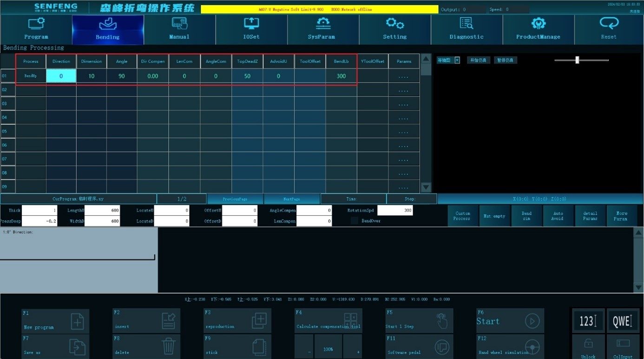
Task: Click F12 Hand wheel simulation
Action: pyautogui.click(x=510, y=346)
